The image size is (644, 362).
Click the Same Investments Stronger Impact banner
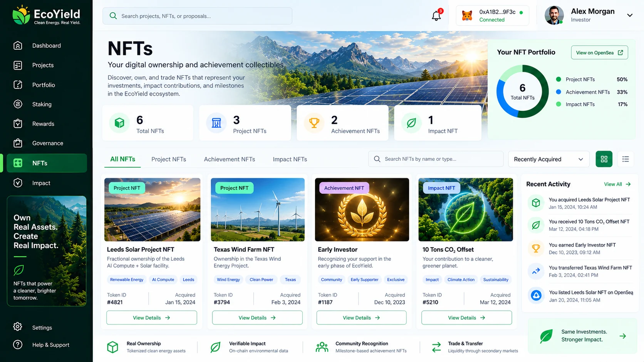pos(582,336)
